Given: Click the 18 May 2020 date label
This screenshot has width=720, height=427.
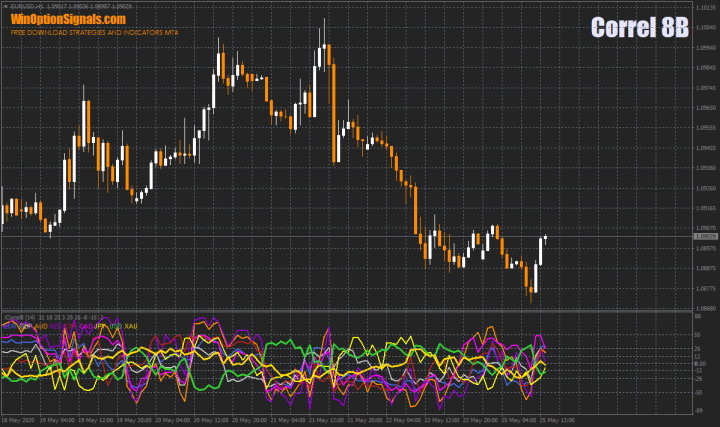Looking at the screenshot, I should pyautogui.click(x=18, y=421).
